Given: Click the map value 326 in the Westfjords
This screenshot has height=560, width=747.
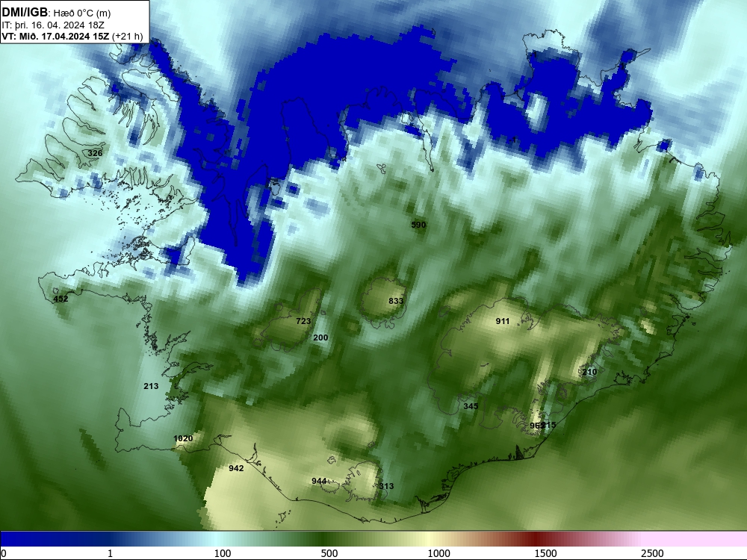Looking at the screenshot, I should click(95, 153).
